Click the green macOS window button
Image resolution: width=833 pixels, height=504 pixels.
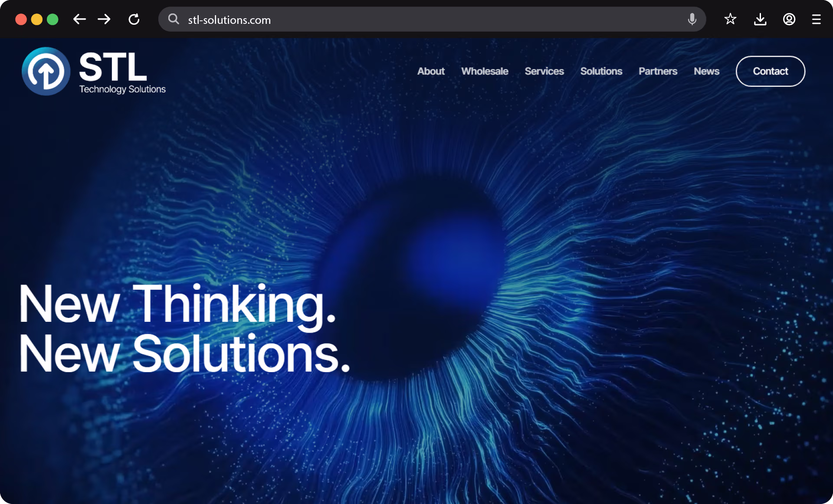pos(52,20)
